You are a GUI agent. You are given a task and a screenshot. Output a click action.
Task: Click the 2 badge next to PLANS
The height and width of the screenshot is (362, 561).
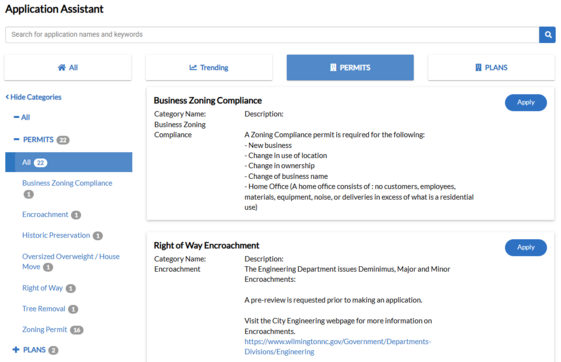point(53,351)
